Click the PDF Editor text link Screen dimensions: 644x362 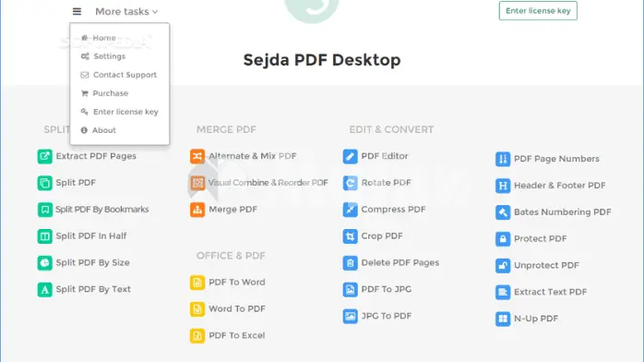click(385, 156)
